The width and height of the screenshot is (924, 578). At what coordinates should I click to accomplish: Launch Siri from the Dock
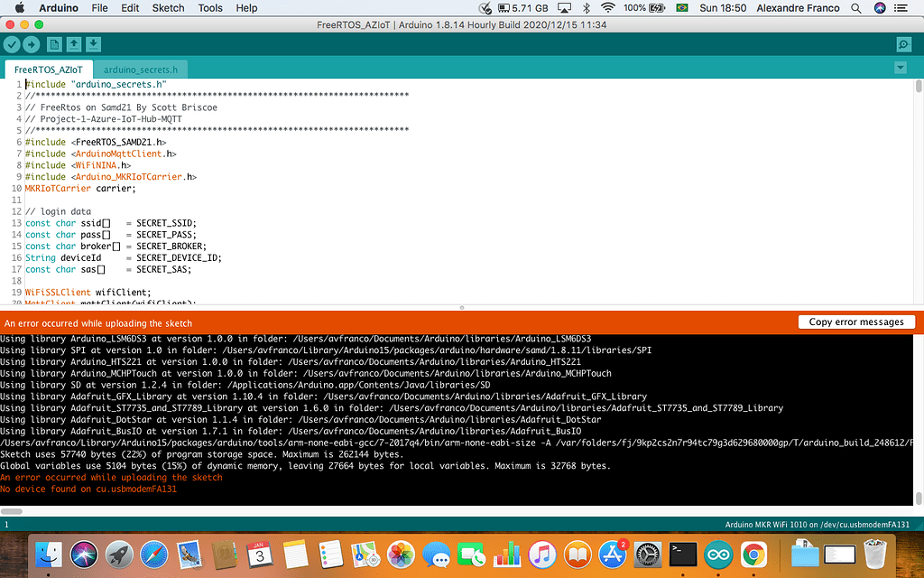[84, 555]
